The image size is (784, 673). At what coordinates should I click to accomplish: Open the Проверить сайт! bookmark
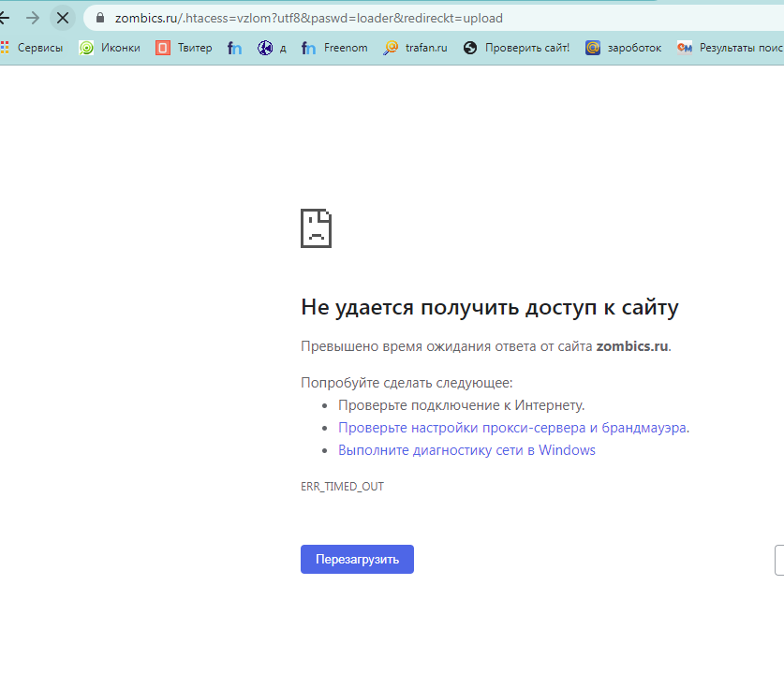point(516,48)
